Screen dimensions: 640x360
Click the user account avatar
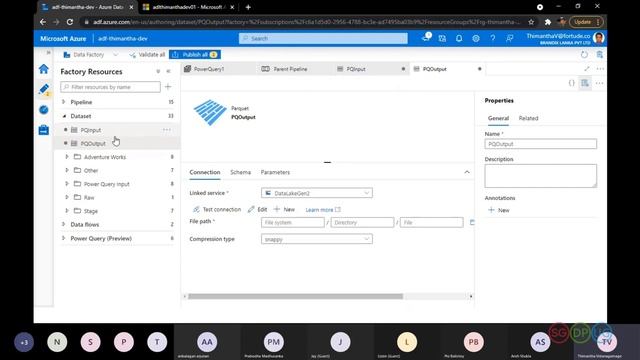(599, 38)
